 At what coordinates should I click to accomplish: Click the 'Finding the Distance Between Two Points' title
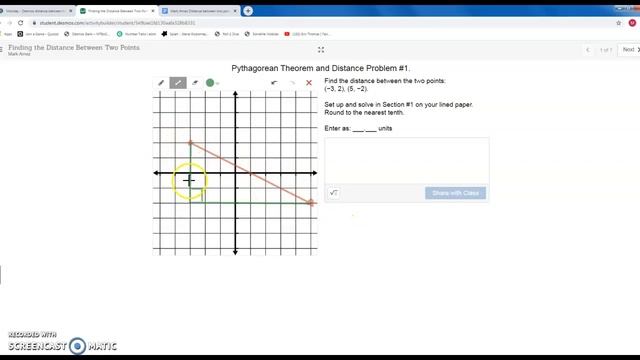click(x=74, y=47)
